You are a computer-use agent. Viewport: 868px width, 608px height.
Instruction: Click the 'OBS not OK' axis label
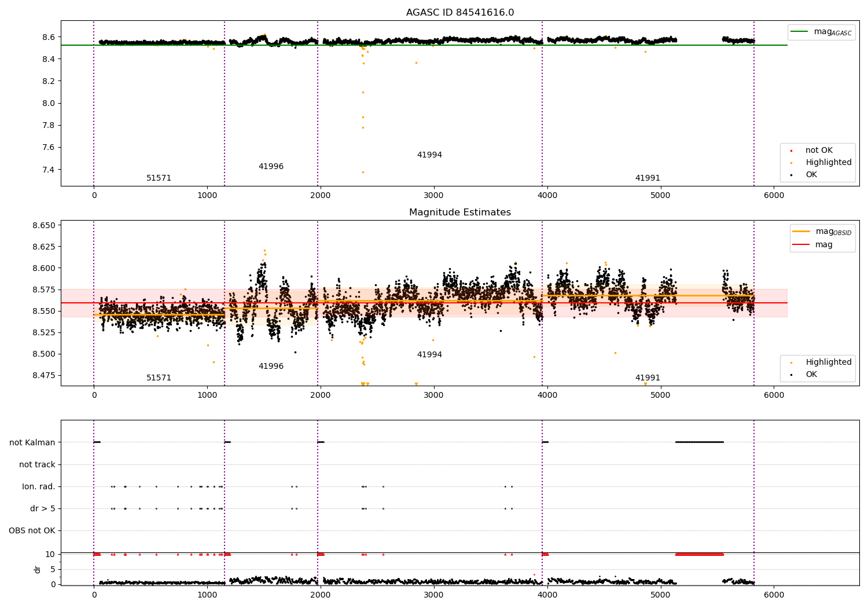point(32,531)
